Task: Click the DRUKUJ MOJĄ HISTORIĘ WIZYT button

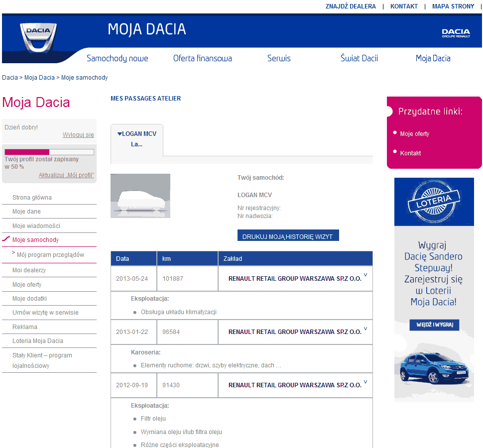Action: pyautogui.click(x=288, y=235)
